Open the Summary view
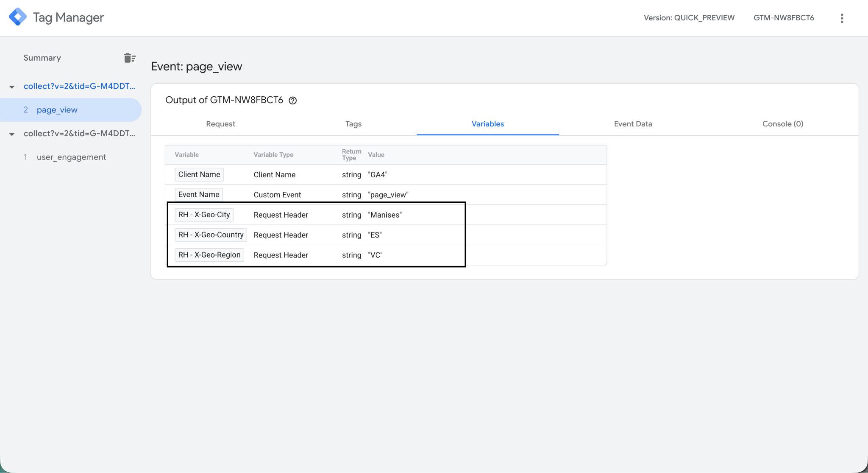Viewport: 868px width, 473px height. tap(42, 58)
